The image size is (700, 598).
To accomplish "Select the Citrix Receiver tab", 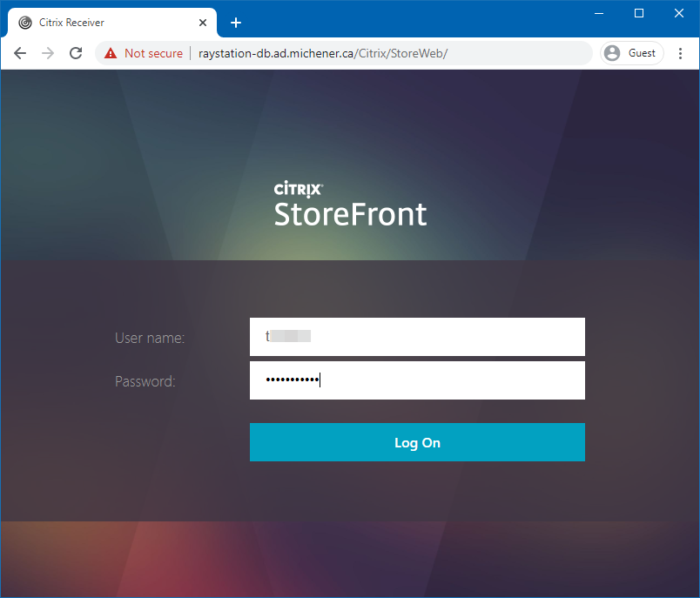I will point(112,23).
